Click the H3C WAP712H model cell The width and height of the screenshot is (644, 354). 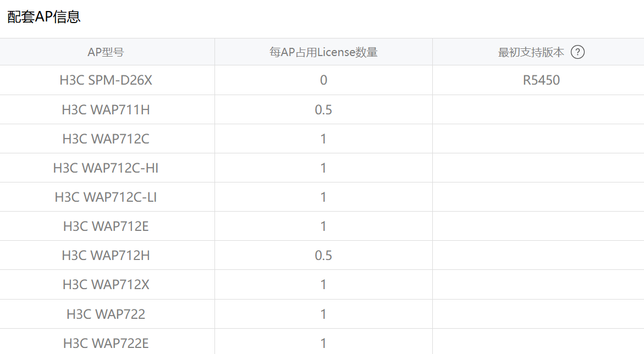coord(106,256)
